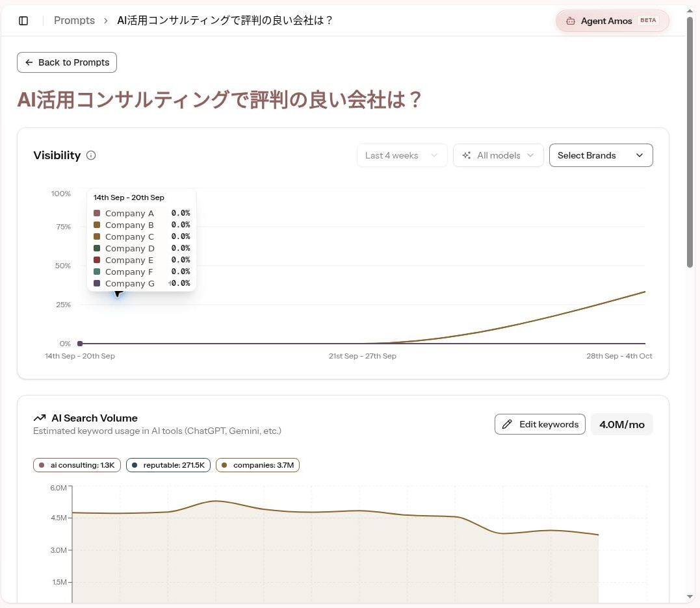Open the All models dropdown
The width and height of the screenshot is (700, 608).
click(499, 155)
